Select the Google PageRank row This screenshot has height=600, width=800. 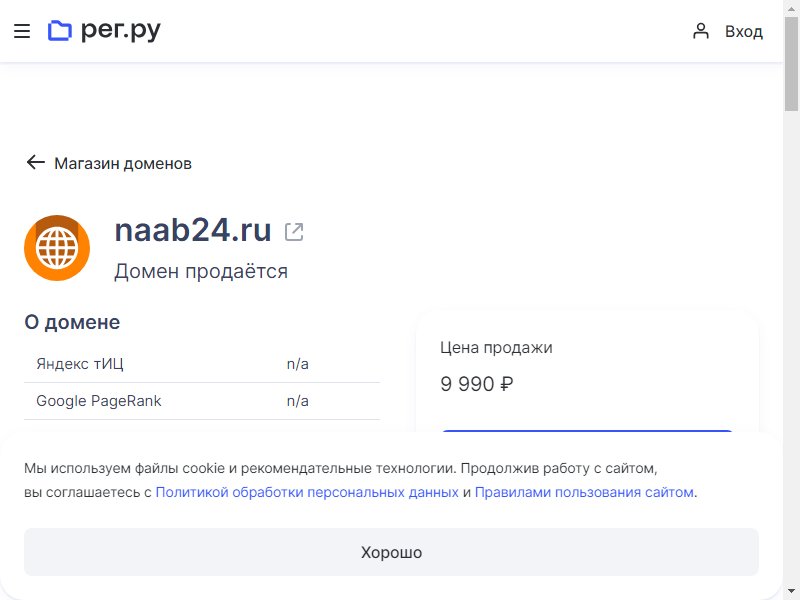click(x=202, y=401)
